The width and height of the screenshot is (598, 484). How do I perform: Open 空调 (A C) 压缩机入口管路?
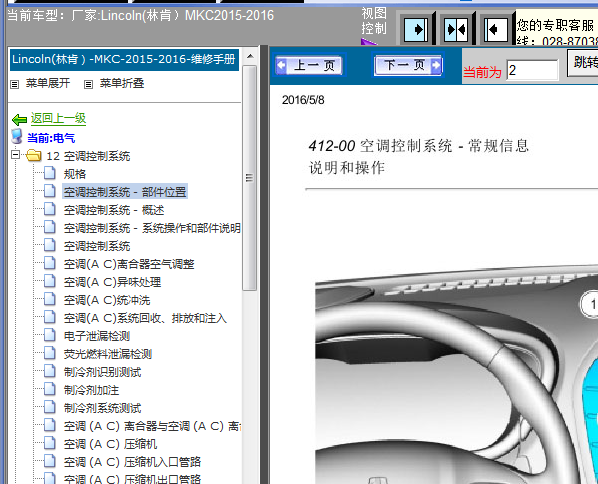(x=132, y=462)
